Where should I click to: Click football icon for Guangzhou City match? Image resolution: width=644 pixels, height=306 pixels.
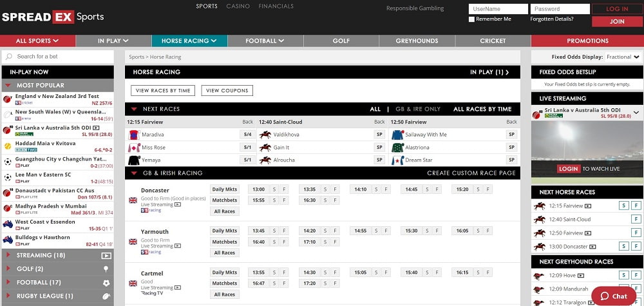click(x=7, y=162)
